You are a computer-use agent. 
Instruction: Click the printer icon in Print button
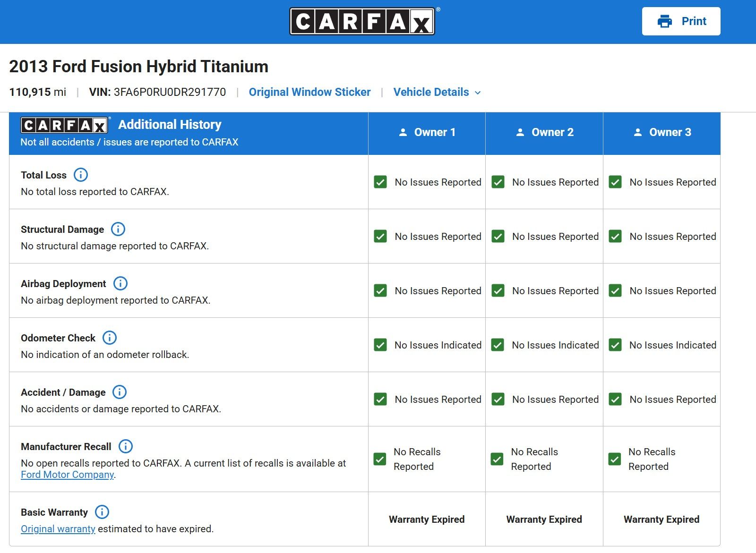pos(664,21)
